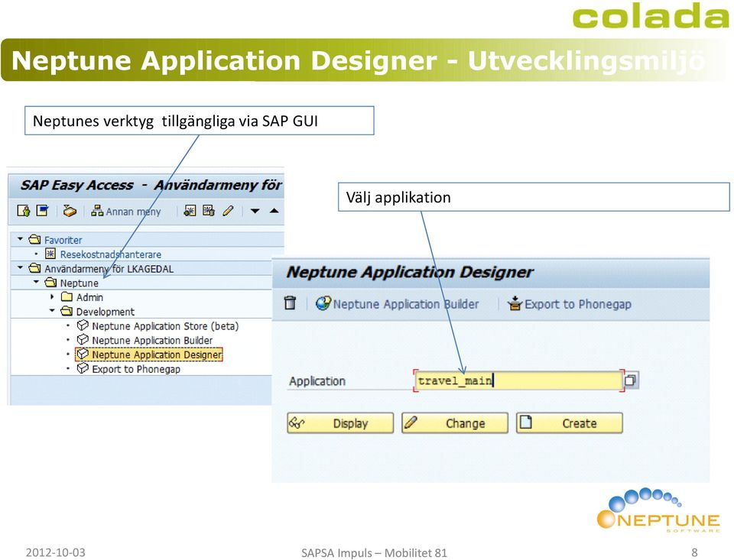Click the cube icon beside Export to Phonegap tree item
Viewport: 734px width, 560px height.
(83, 368)
